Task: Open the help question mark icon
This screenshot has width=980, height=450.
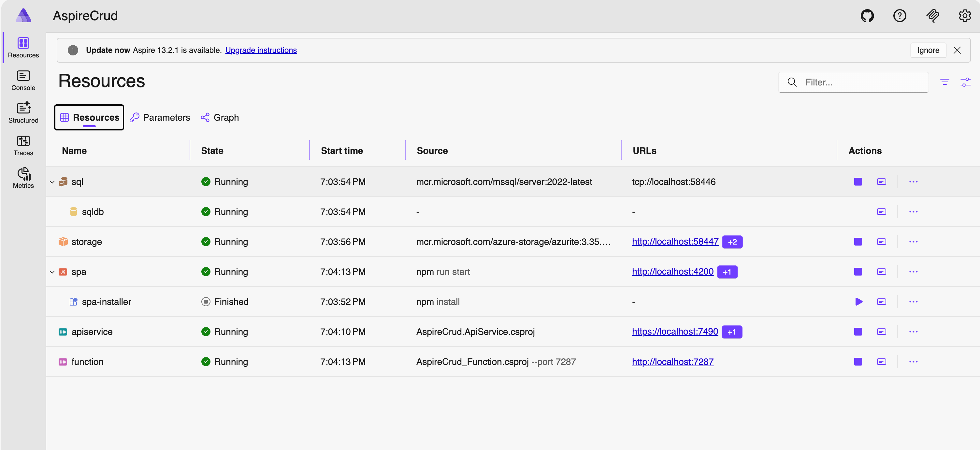Action: coord(899,16)
